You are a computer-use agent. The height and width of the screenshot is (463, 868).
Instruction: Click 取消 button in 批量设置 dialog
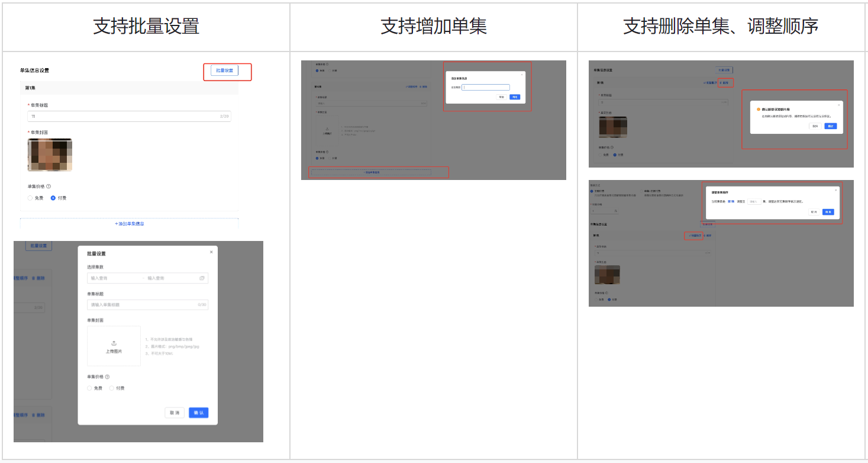[x=175, y=413]
